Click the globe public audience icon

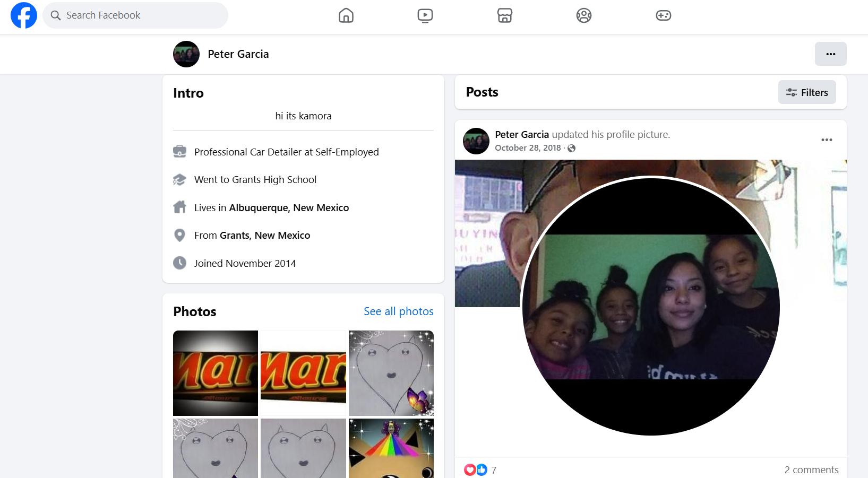coord(572,149)
